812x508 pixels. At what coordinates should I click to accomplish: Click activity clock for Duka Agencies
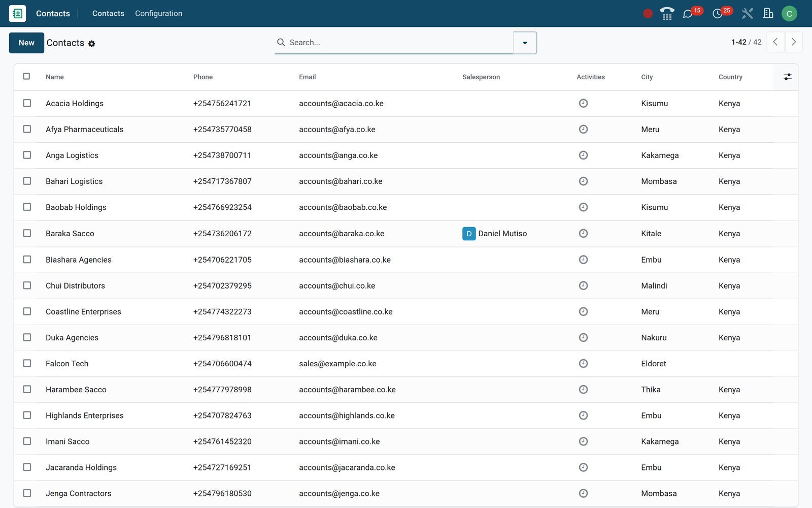click(583, 337)
